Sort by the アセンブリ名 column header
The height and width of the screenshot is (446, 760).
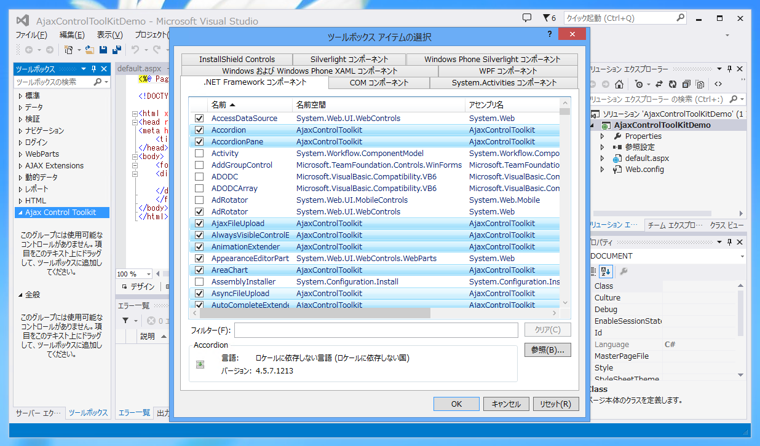coord(512,105)
